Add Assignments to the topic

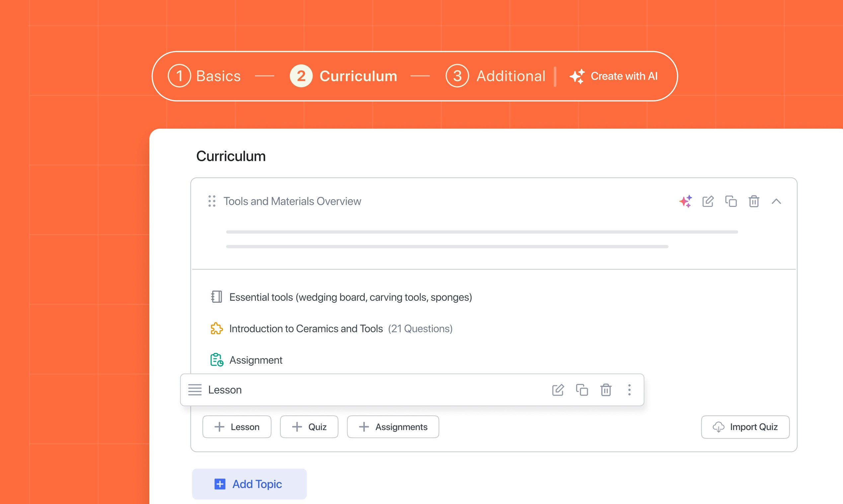pos(393,427)
